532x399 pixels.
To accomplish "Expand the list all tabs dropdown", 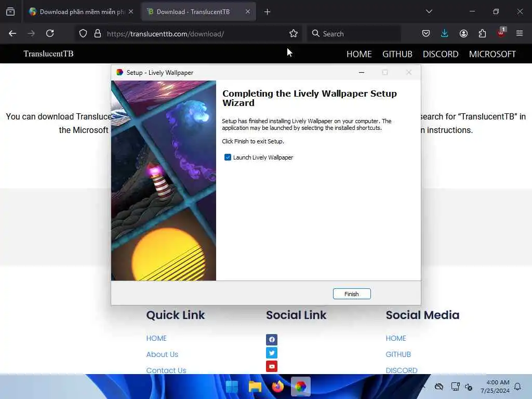I will (429, 11).
